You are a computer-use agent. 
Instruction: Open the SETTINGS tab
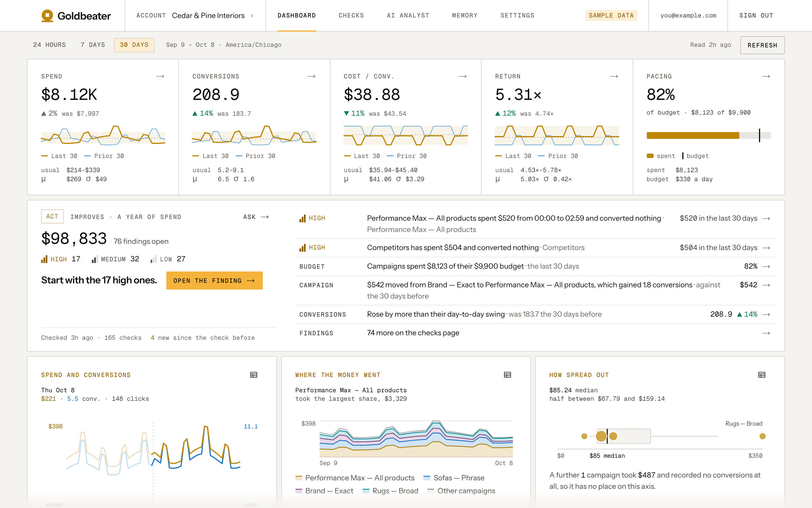click(x=517, y=16)
